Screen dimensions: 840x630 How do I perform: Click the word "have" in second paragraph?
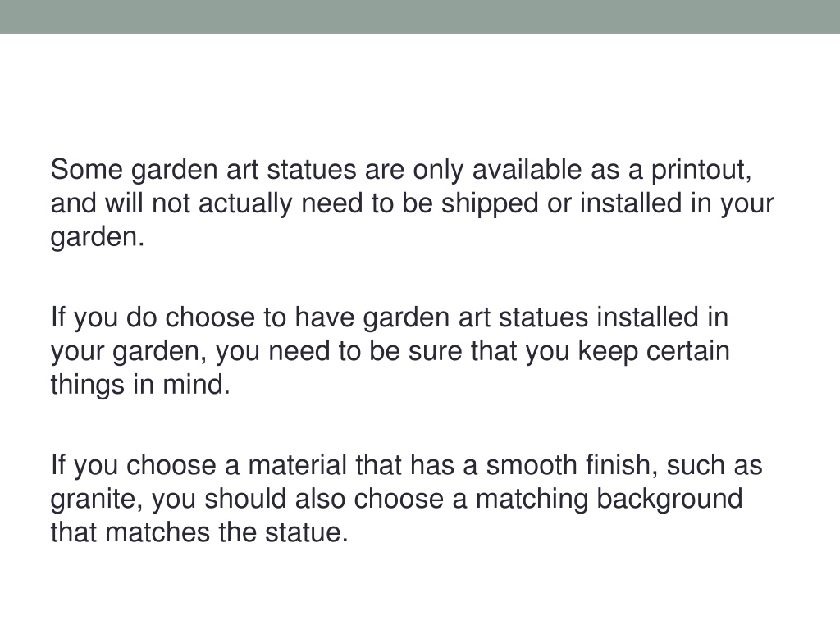tap(325, 317)
